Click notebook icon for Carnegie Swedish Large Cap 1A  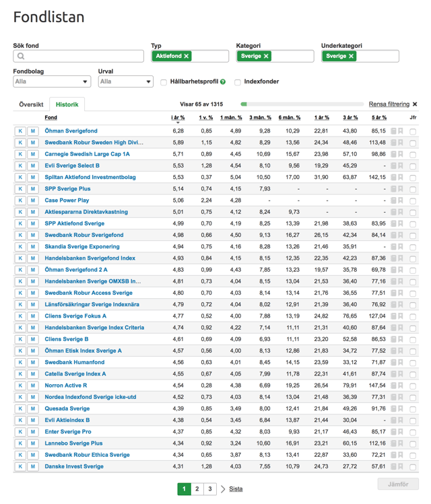[393, 154]
